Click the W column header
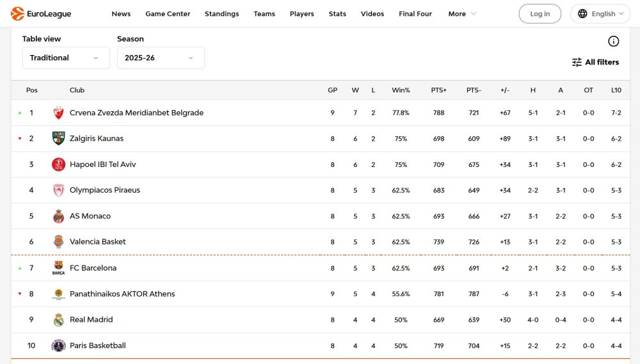 point(355,90)
